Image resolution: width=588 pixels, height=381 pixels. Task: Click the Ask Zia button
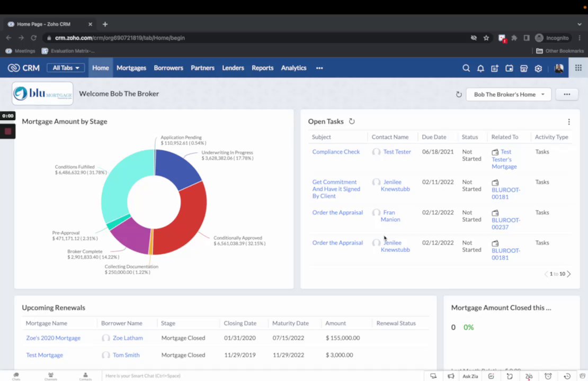(470, 376)
